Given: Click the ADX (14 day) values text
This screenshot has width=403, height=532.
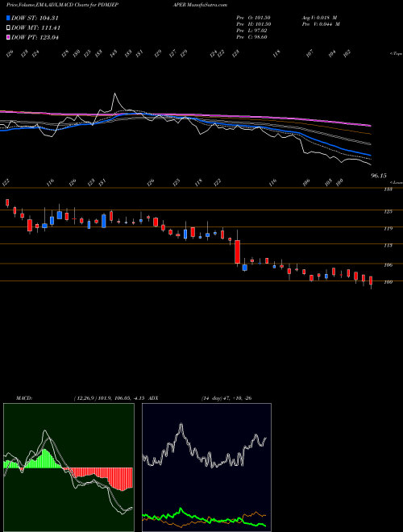Looking at the screenshot, I should tap(226, 398).
